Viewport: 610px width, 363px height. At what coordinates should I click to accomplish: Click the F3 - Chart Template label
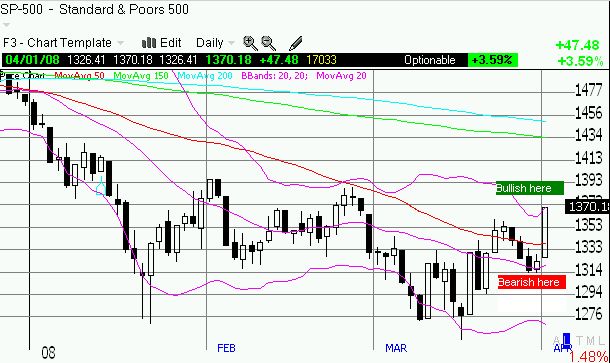point(58,42)
